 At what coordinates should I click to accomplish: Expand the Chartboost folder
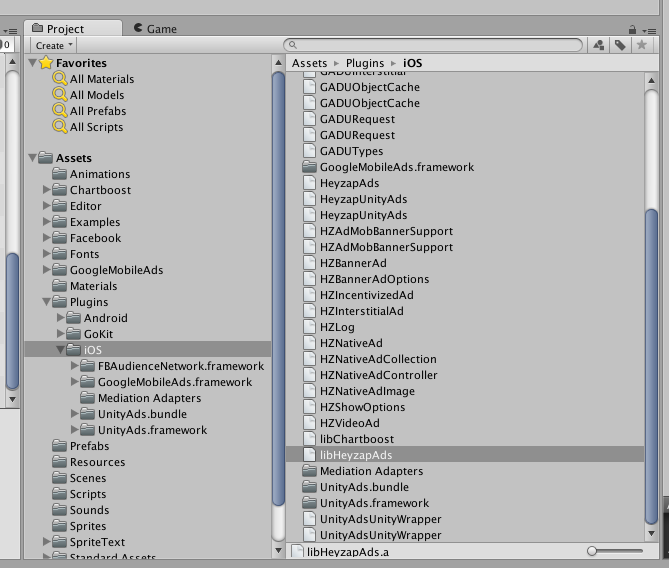coord(47,190)
